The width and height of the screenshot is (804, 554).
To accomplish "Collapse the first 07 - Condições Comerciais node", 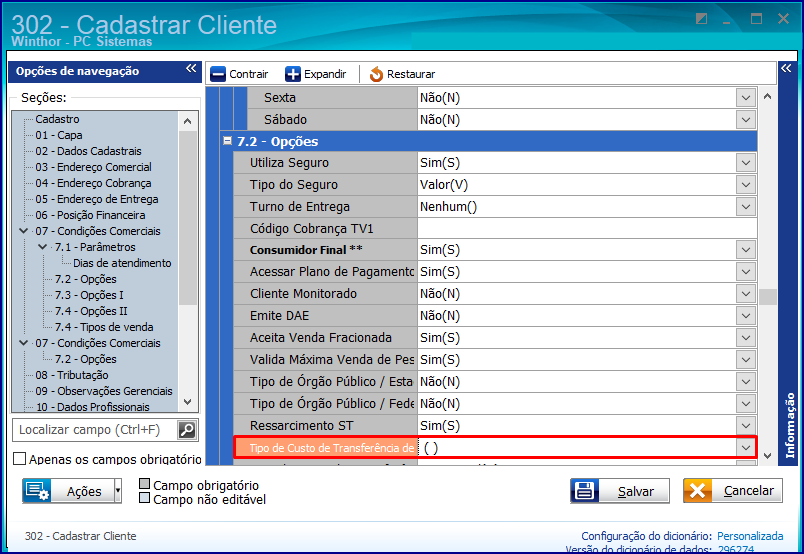I will [24, 231].
